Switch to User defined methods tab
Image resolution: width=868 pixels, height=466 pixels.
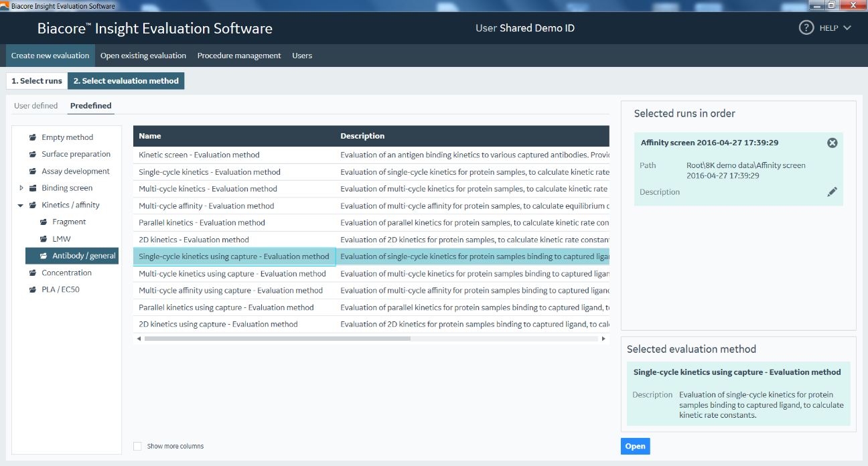36,106
